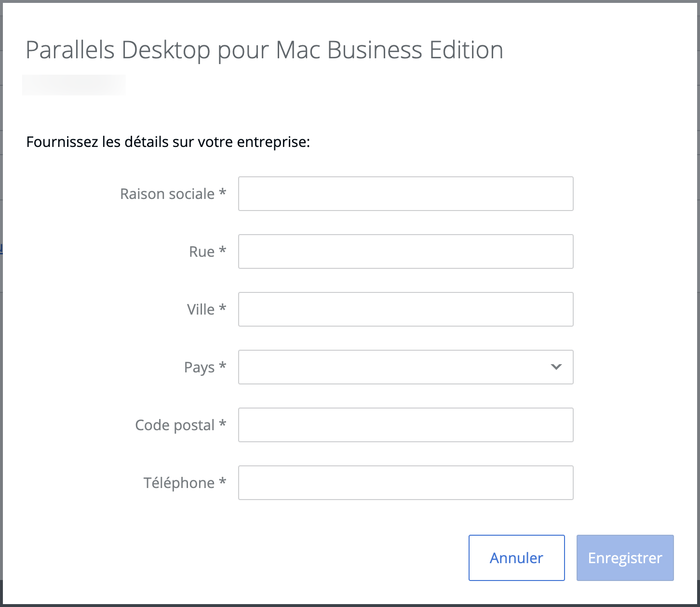700x607 pixels.
Task: Select the Code postal input field
Action: pyautogui.click(x=405, y=425)
